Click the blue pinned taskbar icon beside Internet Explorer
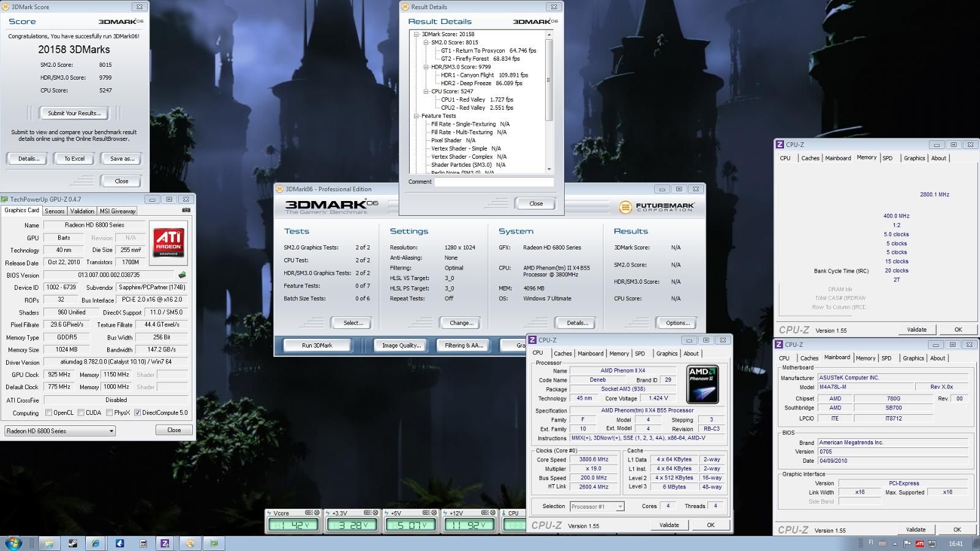This screenshot has width=980, height=551. click(119, 543)
